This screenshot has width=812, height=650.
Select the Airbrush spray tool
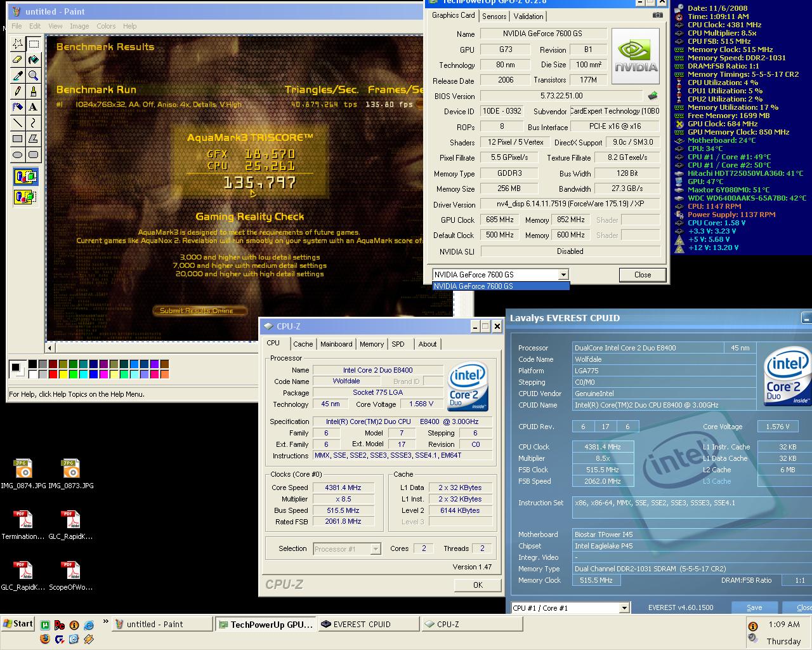tap(18, 107)
